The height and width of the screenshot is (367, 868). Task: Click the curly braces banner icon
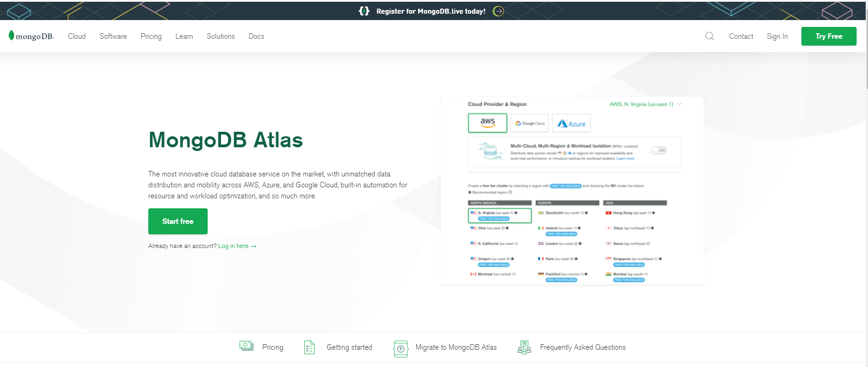click(364, 11)
